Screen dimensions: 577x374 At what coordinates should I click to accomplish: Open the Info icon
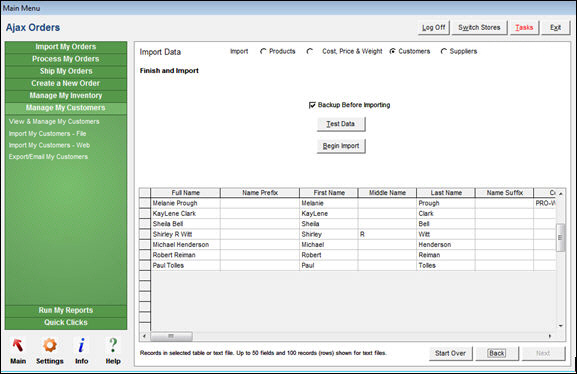coord(81,345)
